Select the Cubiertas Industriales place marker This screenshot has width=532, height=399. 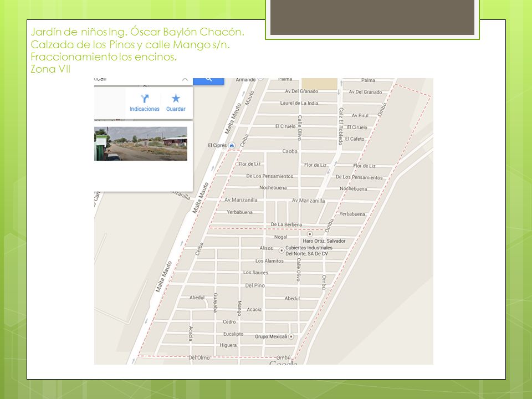282,250
